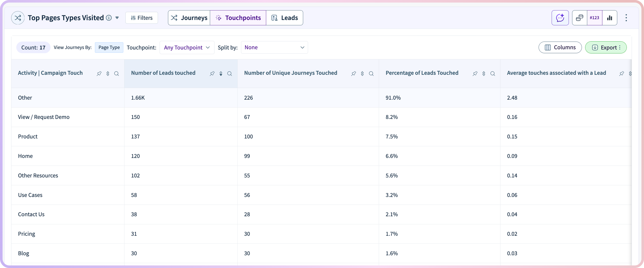Click the AI chat sparkle icon

coord(560,18)
